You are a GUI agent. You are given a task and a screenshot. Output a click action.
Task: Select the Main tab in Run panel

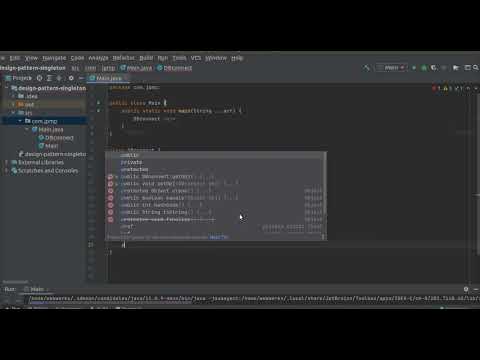[37, 289]
